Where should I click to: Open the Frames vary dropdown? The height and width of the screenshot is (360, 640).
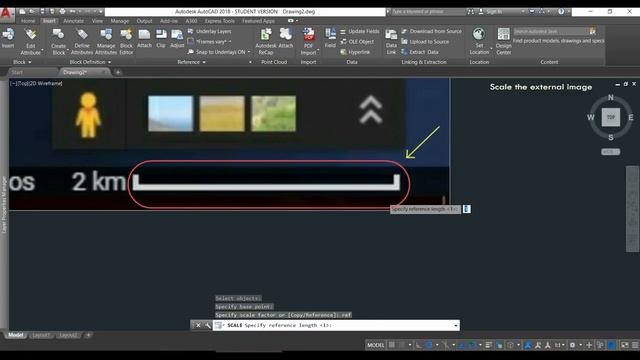pyautogui.click(x=230, y=42)
